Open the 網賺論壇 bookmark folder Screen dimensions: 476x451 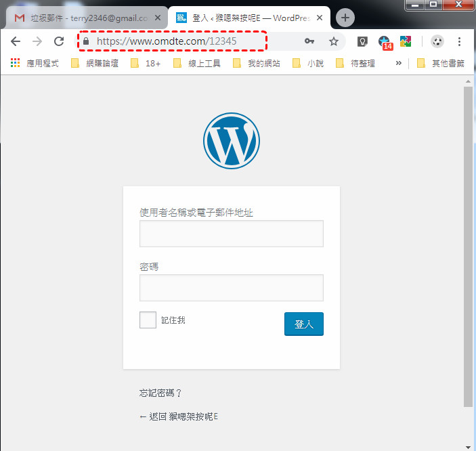pyautogui.click(x=94, y=63)
